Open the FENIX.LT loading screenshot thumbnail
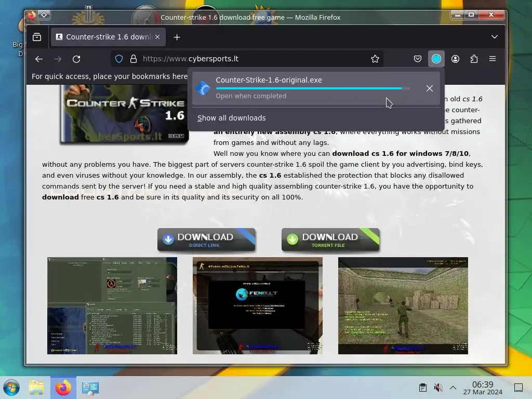The width and height of the screenshot is (532, 399). [258, 305]
